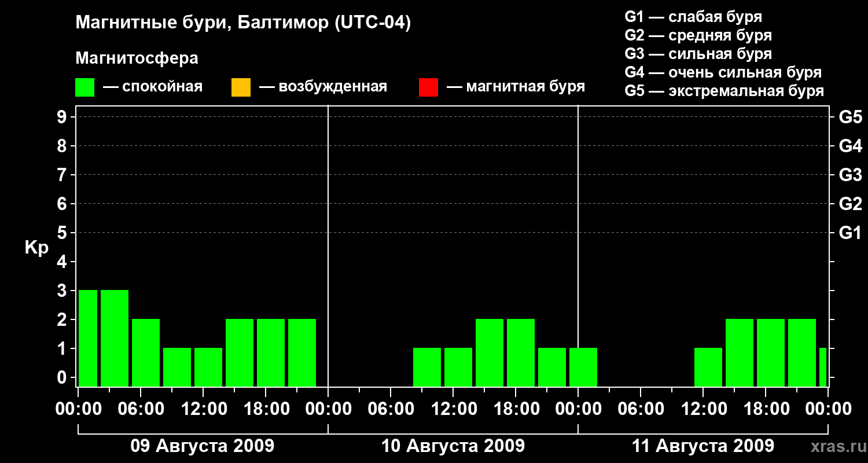Screen dimensions: 868x463
Task: Click the 'Магнитосфера' heading
Action: (137, 58)
